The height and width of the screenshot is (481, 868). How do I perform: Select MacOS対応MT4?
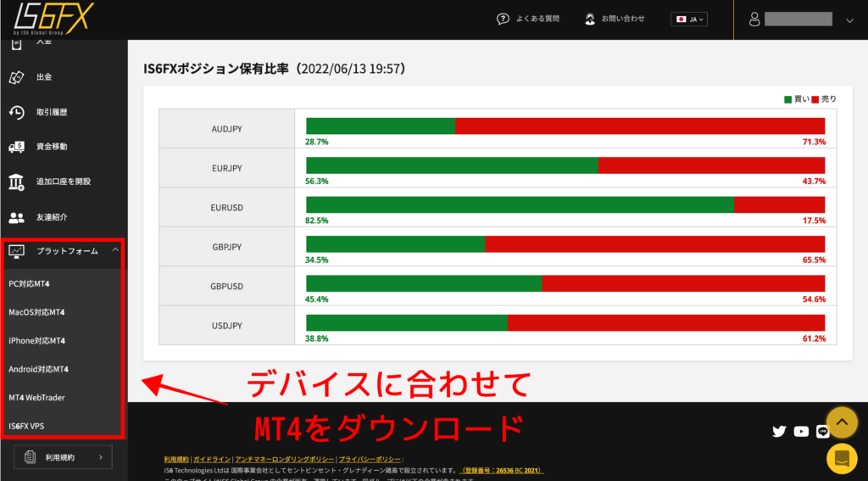(x=36, y=312)
